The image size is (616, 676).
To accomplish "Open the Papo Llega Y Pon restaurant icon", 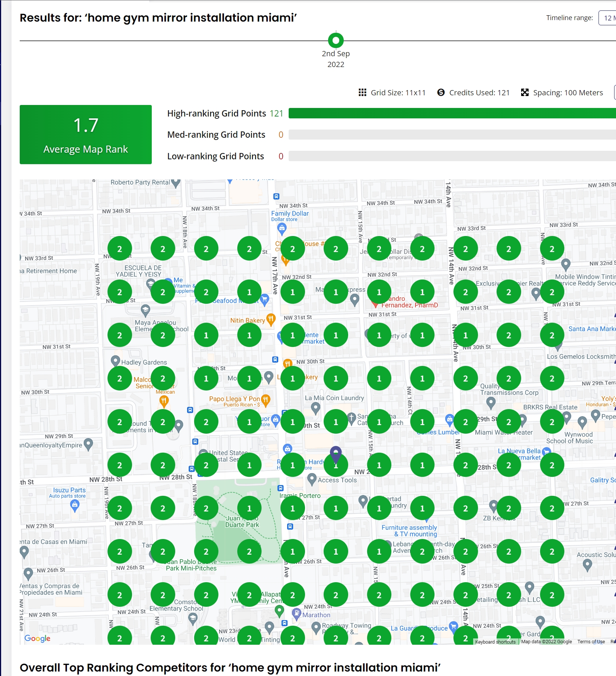I will [x=265, y=400].
